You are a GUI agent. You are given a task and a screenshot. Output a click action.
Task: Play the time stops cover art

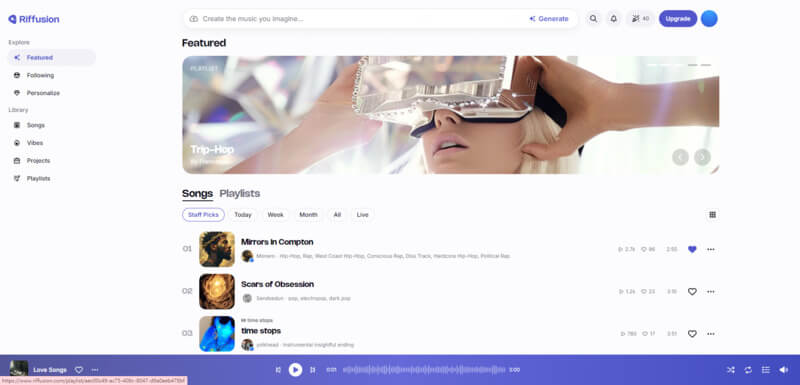click(x=217, y=333)
